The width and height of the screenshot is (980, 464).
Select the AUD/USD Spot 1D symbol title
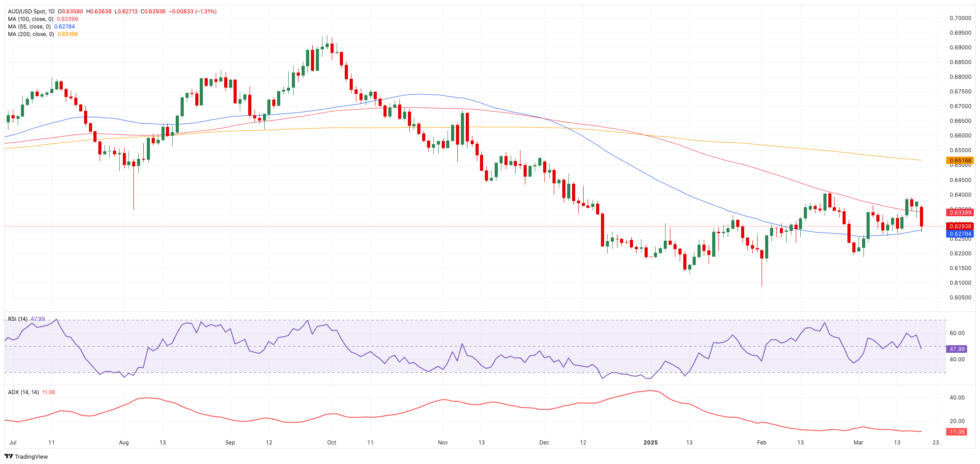click(x=31, y=12)
